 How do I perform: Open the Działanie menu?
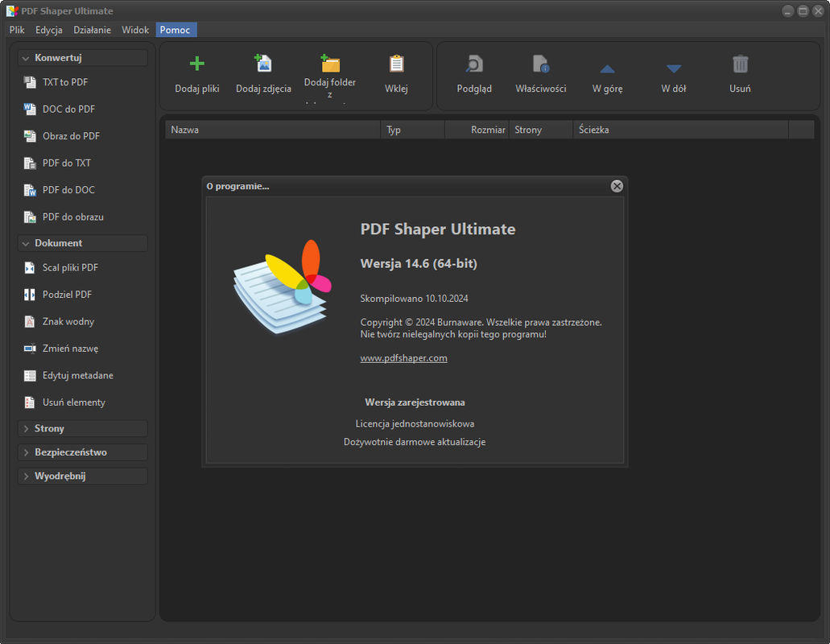click(92, 30)
